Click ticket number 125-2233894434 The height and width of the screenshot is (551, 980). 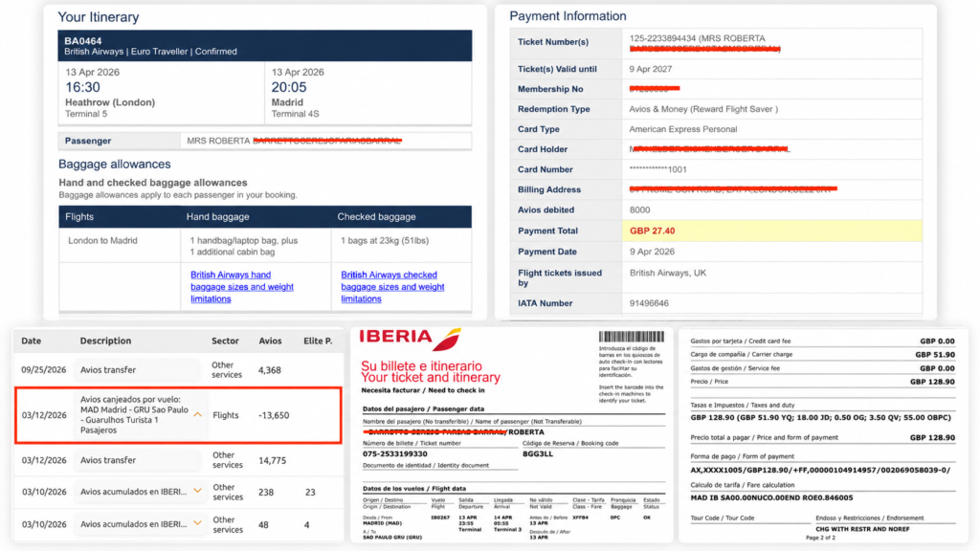pos(662,38)
